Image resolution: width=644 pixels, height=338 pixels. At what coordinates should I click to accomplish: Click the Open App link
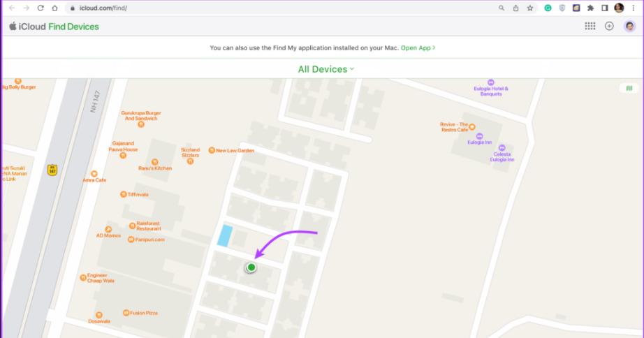[x=418, y=47]
